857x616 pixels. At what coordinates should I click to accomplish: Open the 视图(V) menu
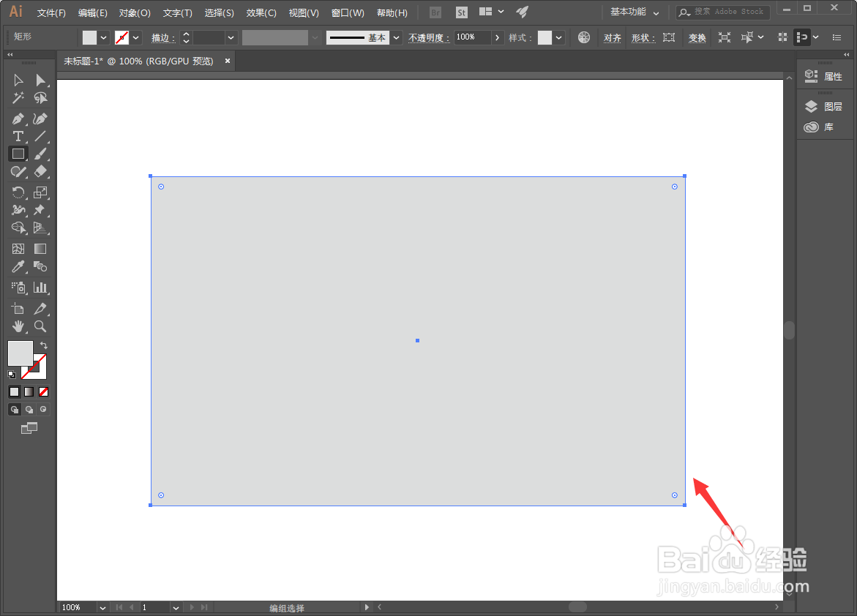pos(303,12)
